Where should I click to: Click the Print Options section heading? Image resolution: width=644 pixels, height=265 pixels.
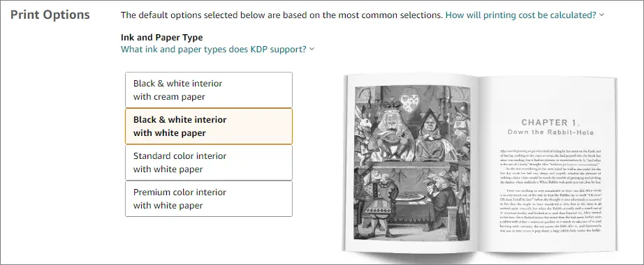[x=50, y=15]
